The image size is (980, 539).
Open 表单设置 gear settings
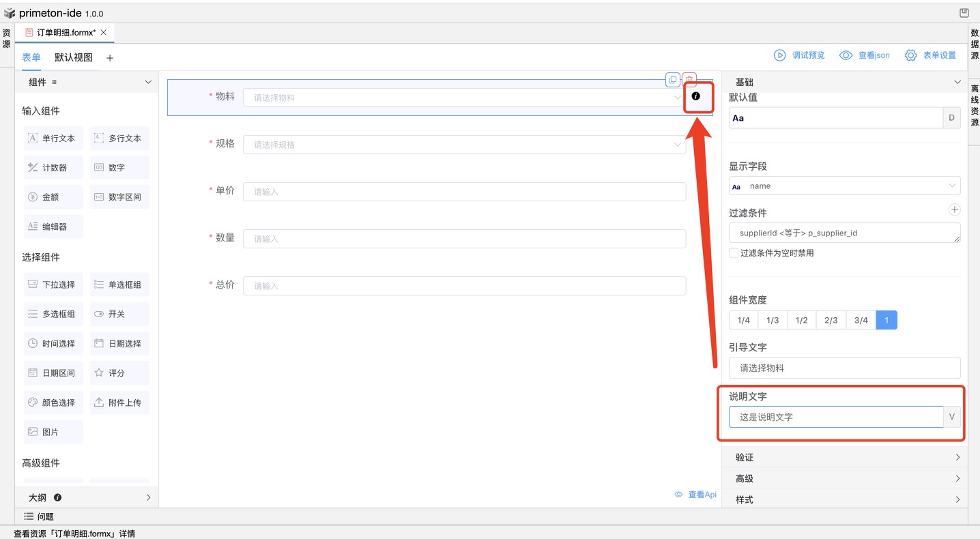pyautogui.click(x=910, y=55)
